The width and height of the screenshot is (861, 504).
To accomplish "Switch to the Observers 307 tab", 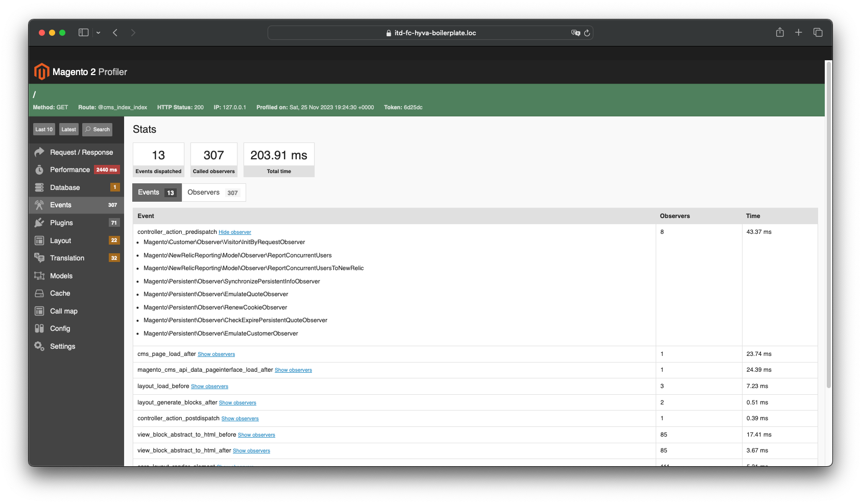I will click(x=213, y=193).
